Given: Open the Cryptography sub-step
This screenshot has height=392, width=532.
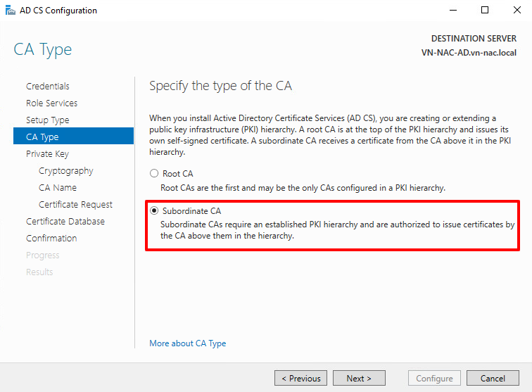Looking at the screenshot, I should 65,171.
